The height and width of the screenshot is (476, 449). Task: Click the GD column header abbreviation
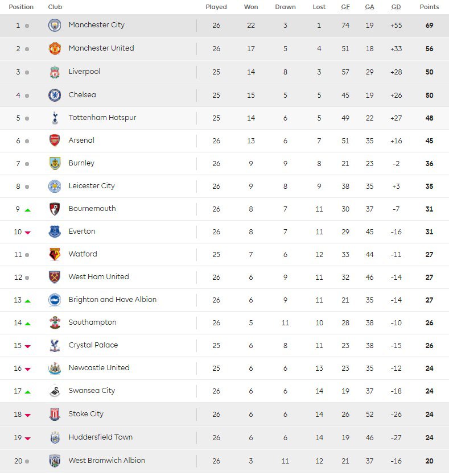click(396, 7)
